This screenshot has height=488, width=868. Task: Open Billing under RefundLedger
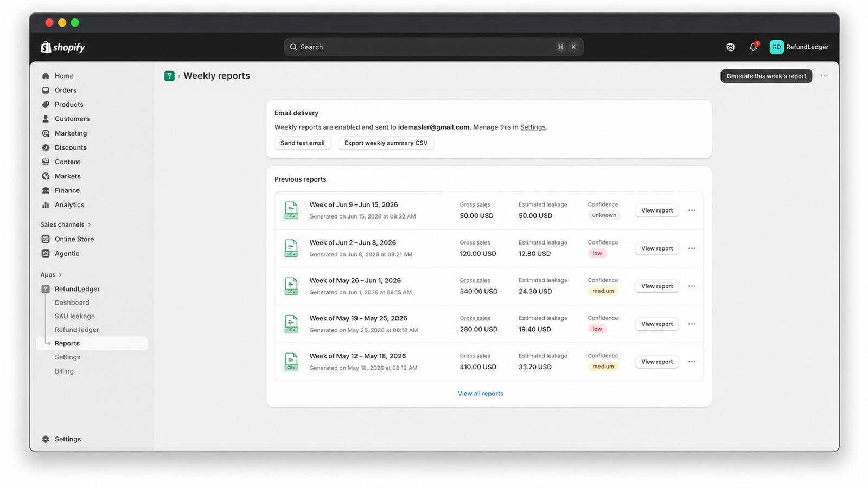[x=64, y=371]
